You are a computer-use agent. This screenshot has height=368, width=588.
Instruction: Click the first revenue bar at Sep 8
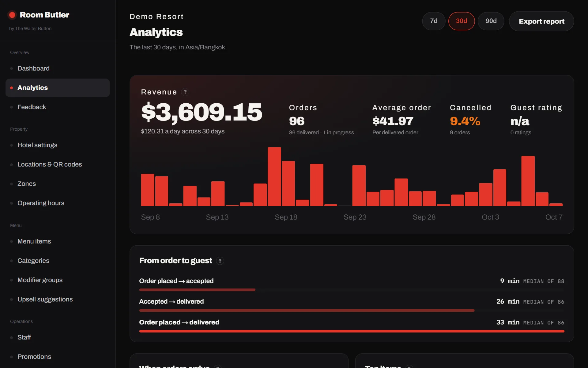(x=148, y=190)
